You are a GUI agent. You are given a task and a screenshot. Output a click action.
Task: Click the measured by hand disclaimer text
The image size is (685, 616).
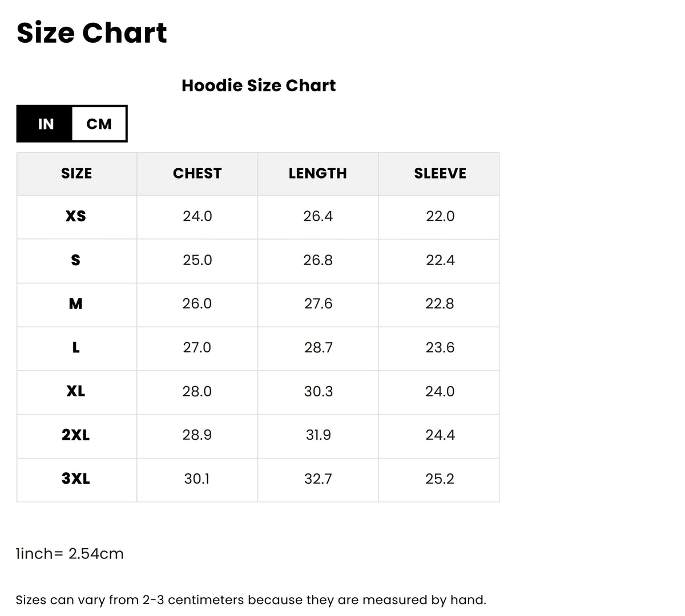tap(251, 600)
